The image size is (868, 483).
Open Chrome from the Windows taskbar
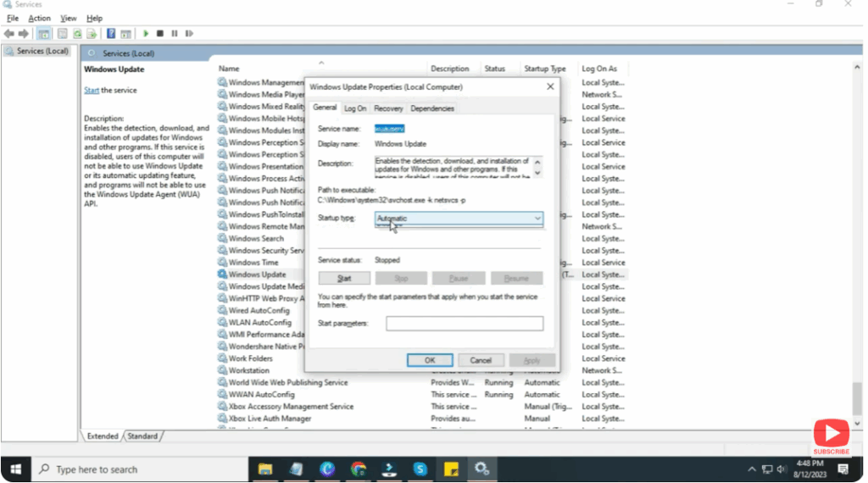359,469
